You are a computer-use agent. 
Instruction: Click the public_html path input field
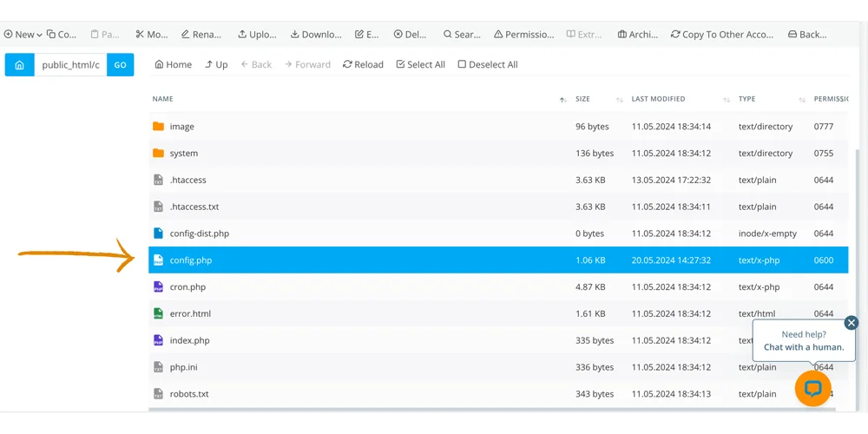tap(70, 65)
